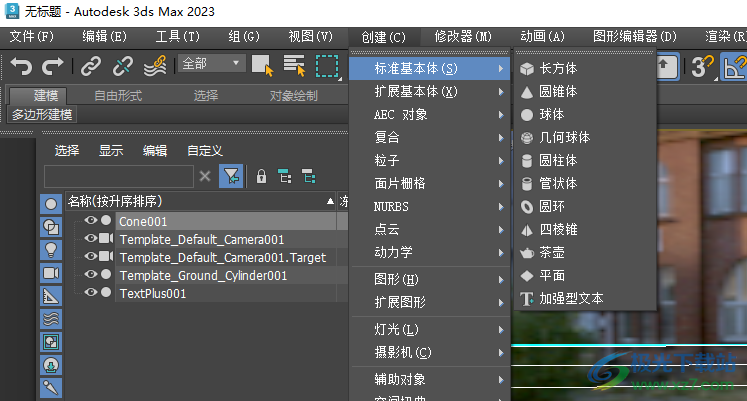Open scene explorer 选择 menu
Screen dimensions: 747x401
pos(67,150)
